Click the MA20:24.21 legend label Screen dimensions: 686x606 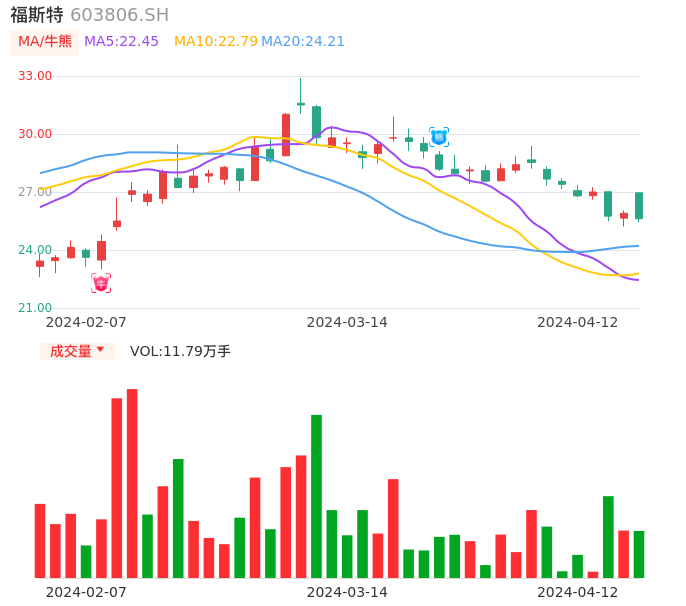pyautogui.click(x=303, y=42)
